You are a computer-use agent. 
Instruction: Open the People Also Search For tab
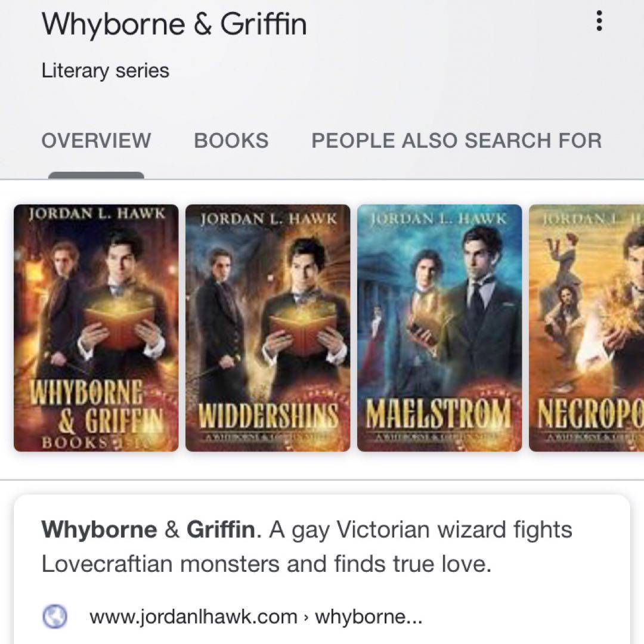pos(457,141)
